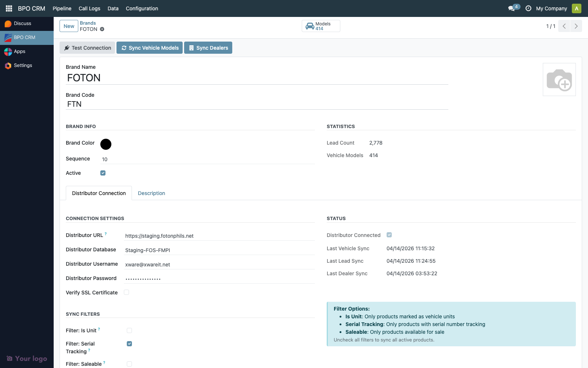Click the Brand Color swatch
The height and width of the screenshot is (368, 588).
[x=106, y=144]
